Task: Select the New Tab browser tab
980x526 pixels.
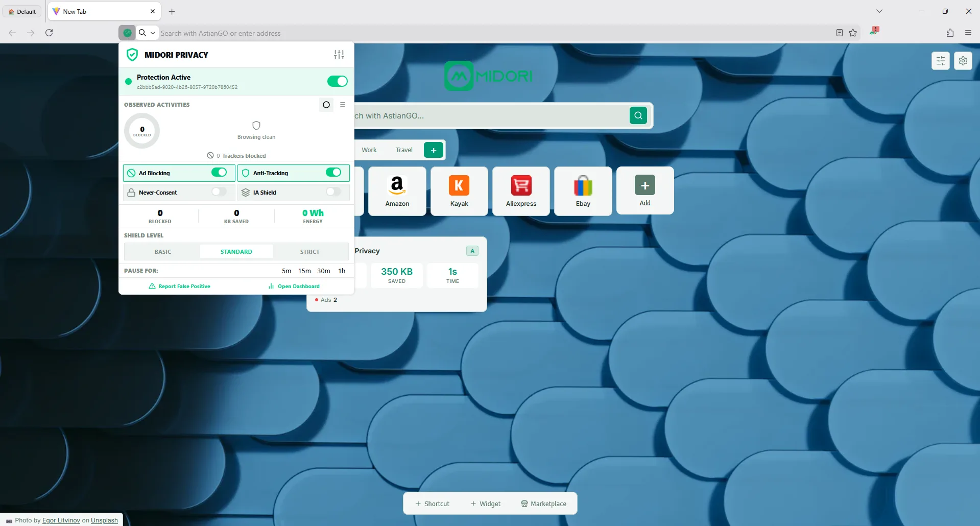Action: 105,11
